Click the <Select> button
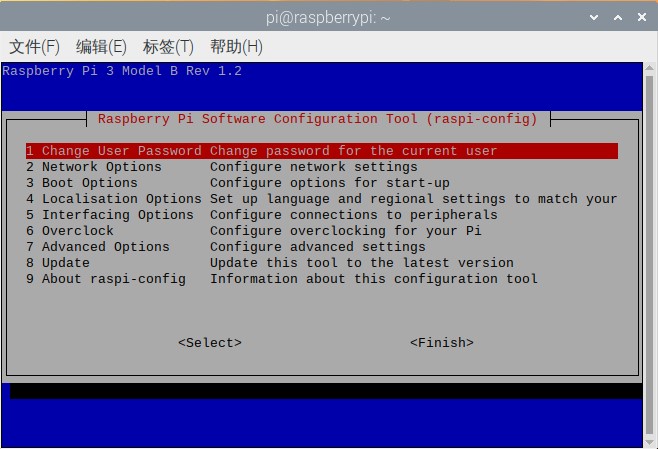 [x=210, y=342]
